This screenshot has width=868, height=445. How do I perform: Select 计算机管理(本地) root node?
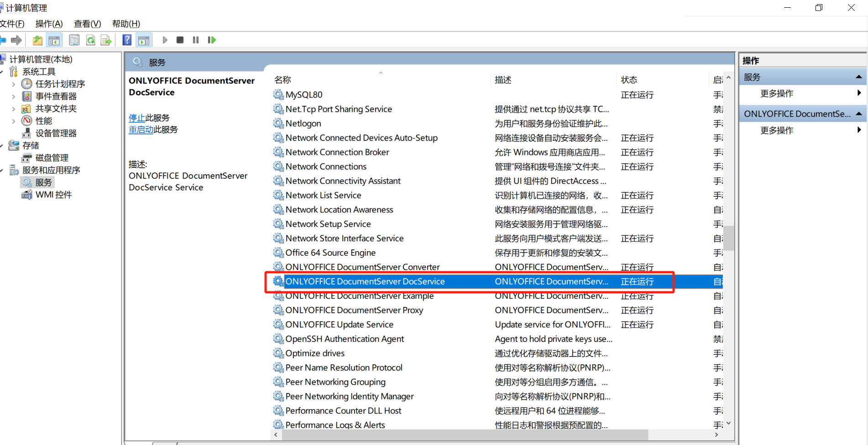[41, 59]
